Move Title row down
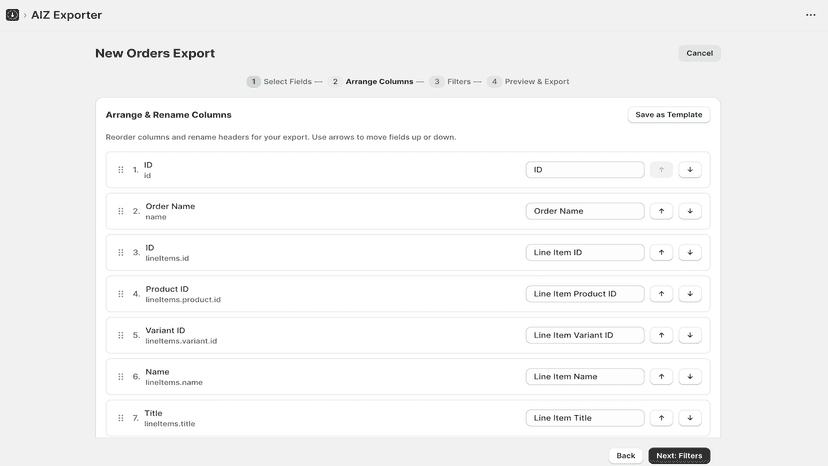Viewport: 828px width, 466px height. [x=690, y=418]
